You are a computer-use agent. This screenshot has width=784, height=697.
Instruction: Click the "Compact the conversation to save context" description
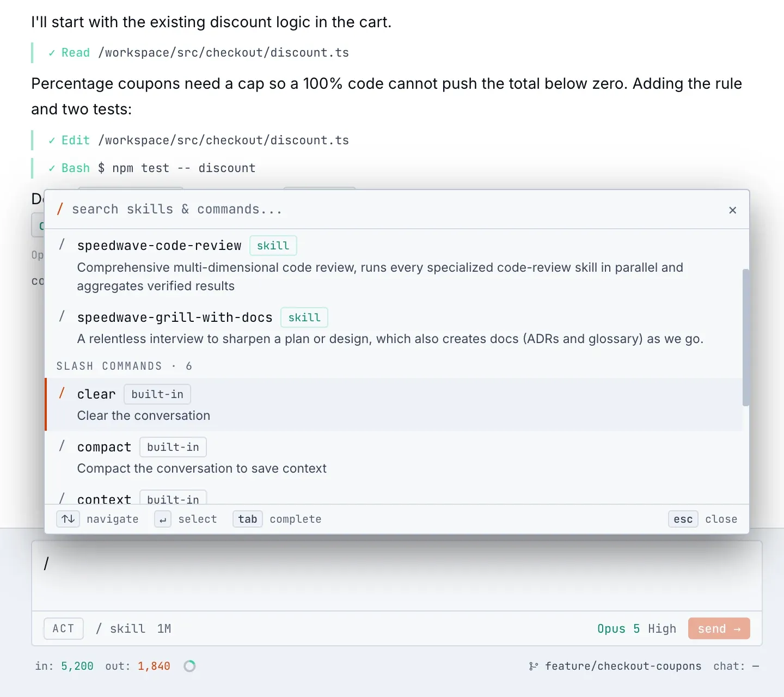pyautogui.click(x=202, y=468)
